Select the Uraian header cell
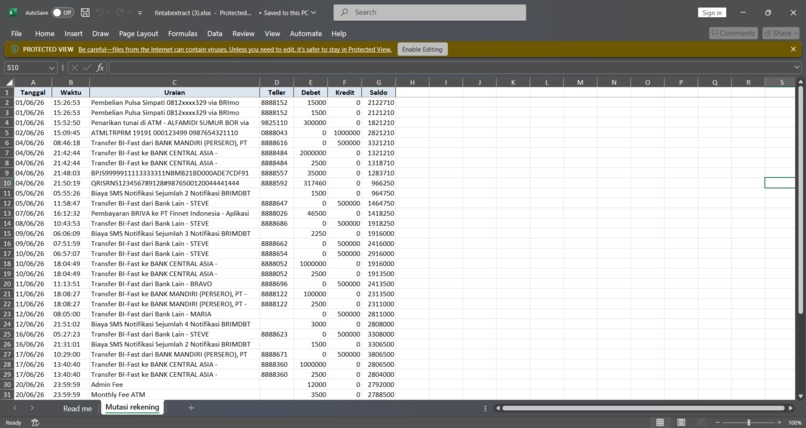 (x=174, y=92)
